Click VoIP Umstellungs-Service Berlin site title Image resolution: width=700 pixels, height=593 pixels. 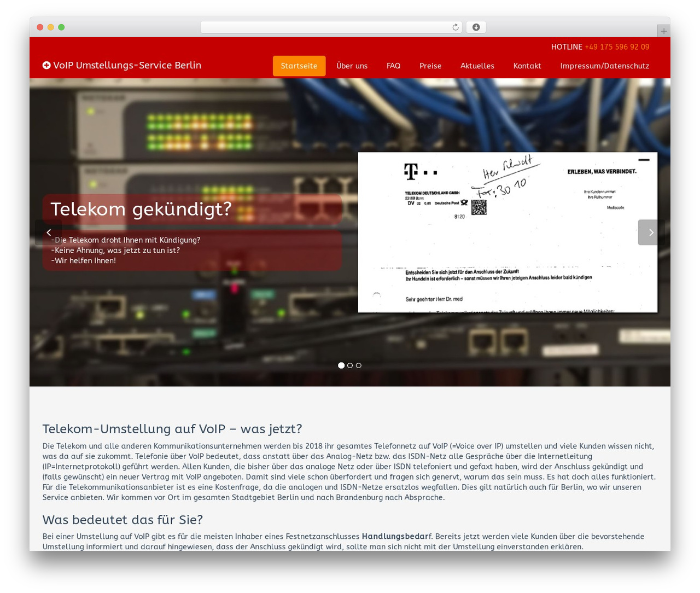pos(127,65)
